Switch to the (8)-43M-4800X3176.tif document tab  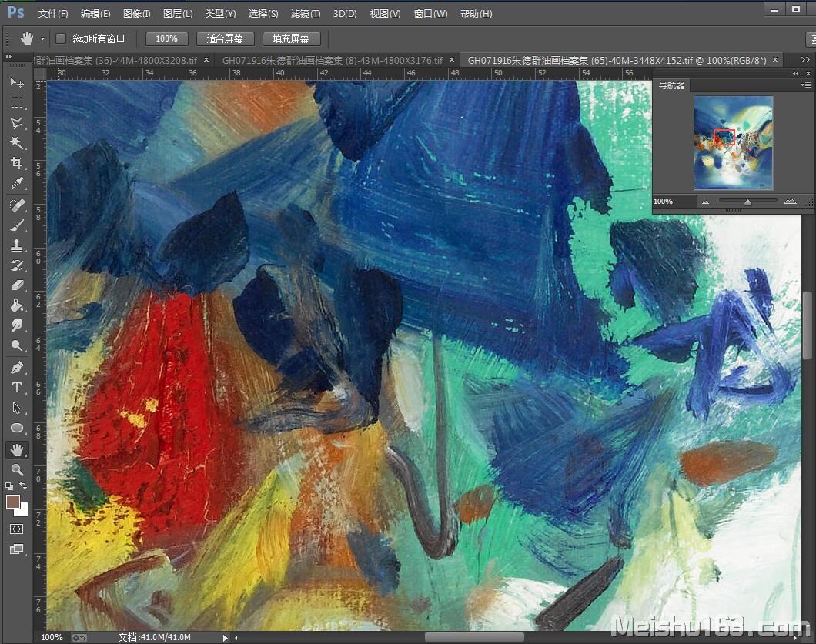(332, 60)
